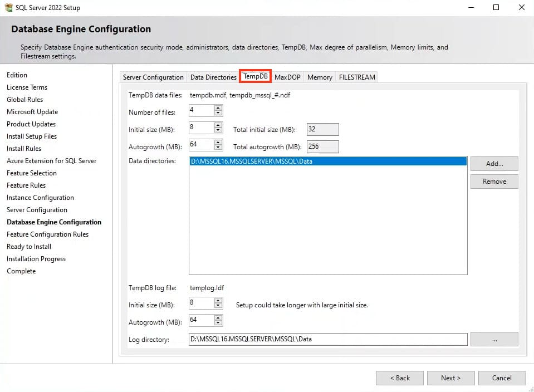Click Add... to add a data directory

(494, 164)
